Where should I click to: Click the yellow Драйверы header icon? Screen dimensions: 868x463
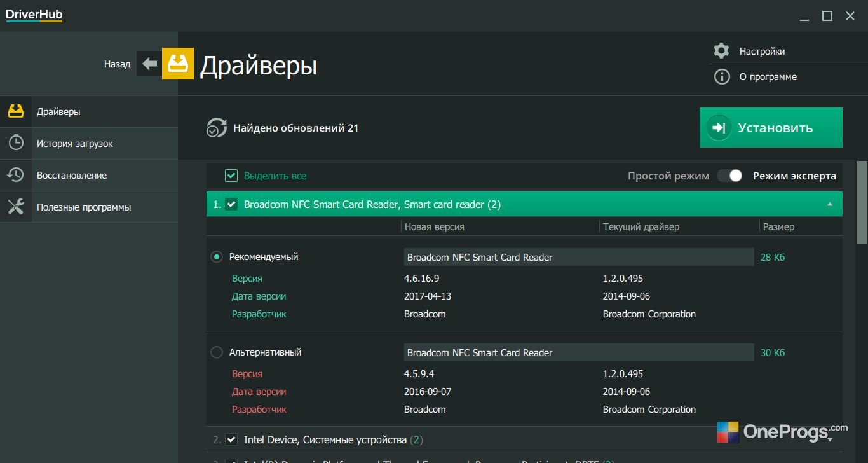[178, 64]
